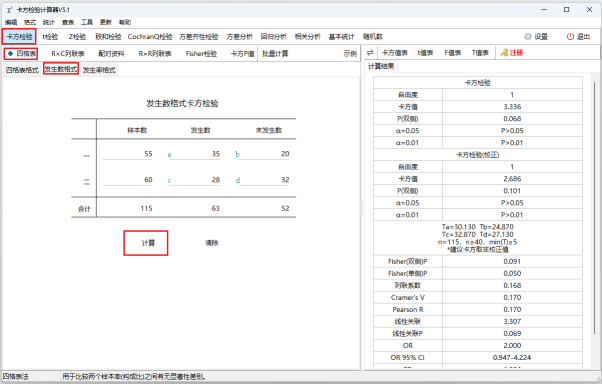Click the 清除 clear button

pos(212,243)
